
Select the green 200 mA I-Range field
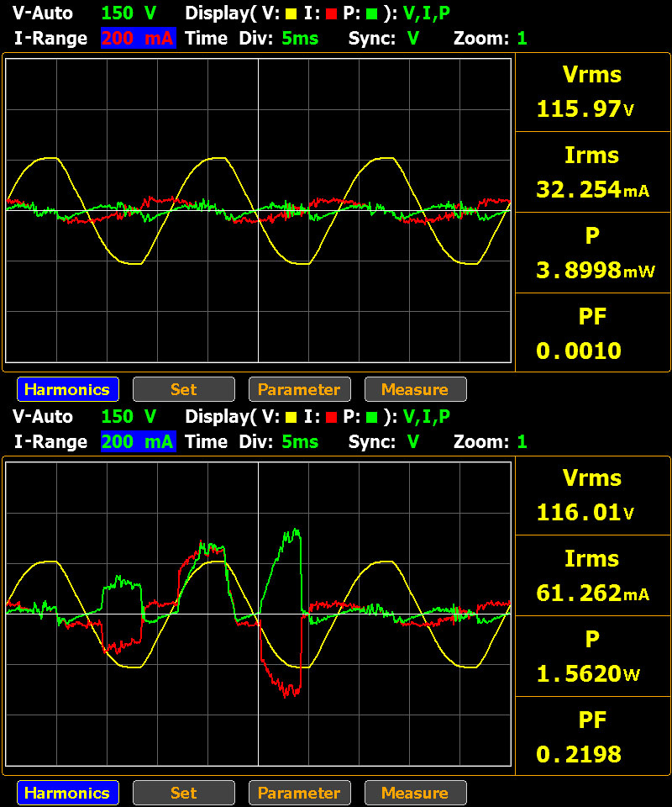pos(139,441)
